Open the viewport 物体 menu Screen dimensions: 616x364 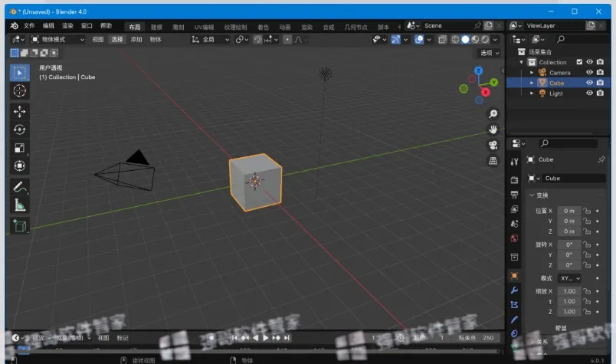156,39
